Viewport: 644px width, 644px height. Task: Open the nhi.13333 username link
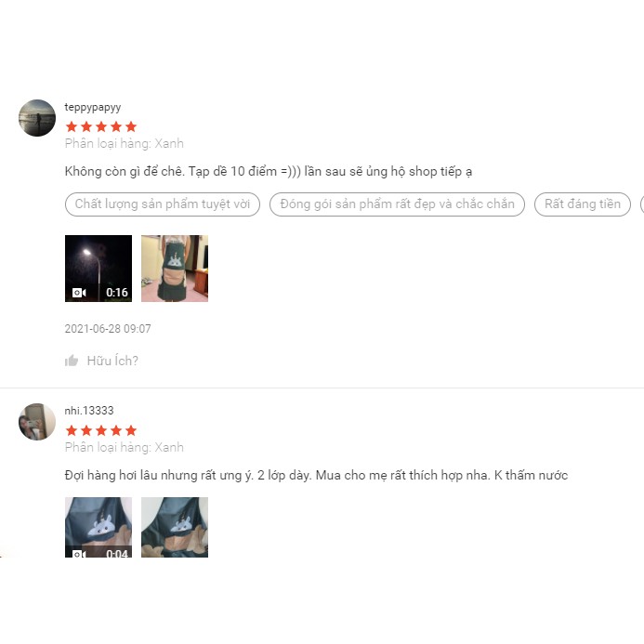(89, 411)
